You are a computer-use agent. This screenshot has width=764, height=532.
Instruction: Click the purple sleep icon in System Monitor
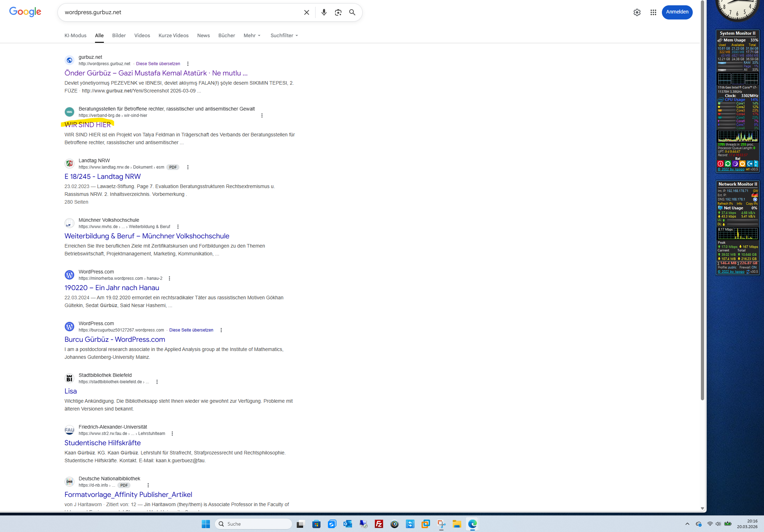click(735, 164)
